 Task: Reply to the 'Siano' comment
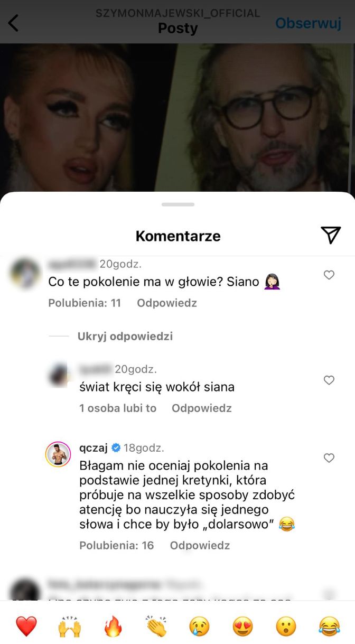167,303
